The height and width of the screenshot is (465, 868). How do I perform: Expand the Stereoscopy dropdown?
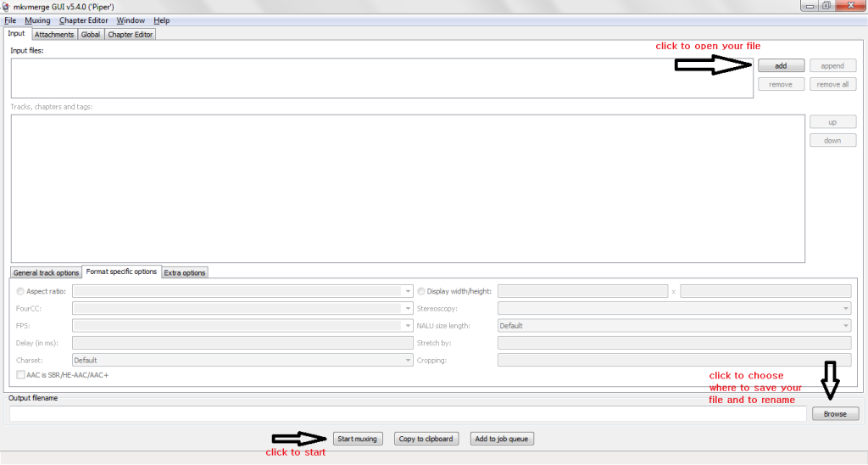click(x=845, y=308)
